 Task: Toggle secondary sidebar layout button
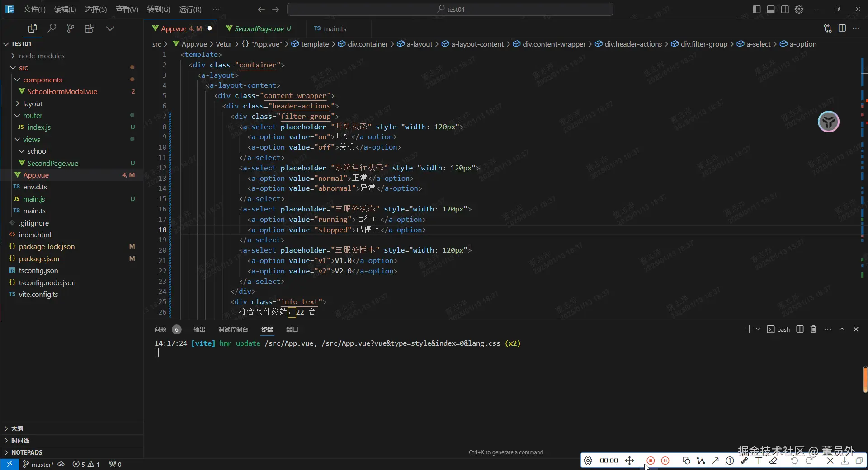pos(785,9)
